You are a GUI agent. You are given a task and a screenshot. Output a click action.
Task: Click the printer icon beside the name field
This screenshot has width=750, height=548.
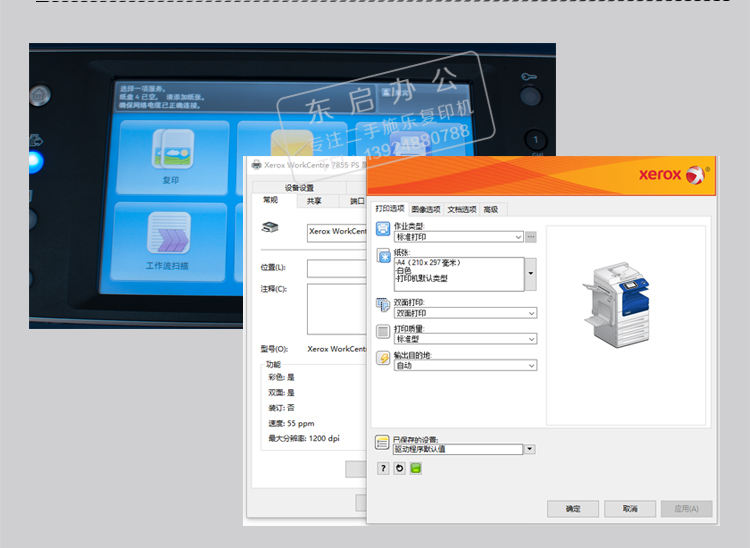tap(270, 228)
